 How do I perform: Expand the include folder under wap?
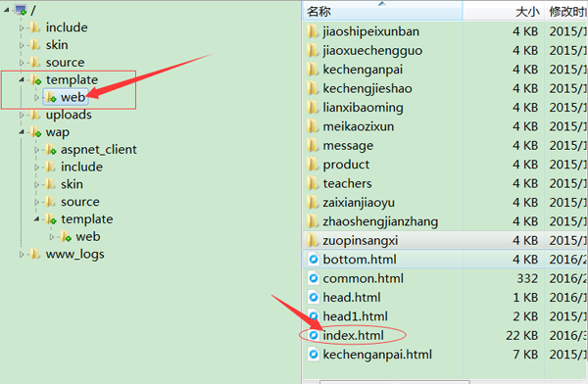click(x=36, y=168)
